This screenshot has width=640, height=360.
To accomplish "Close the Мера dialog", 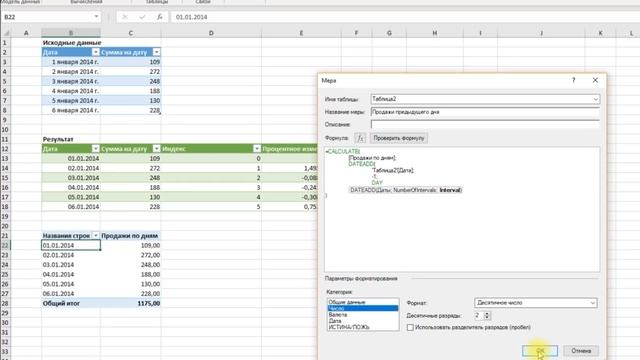I will tap(595, 80).
